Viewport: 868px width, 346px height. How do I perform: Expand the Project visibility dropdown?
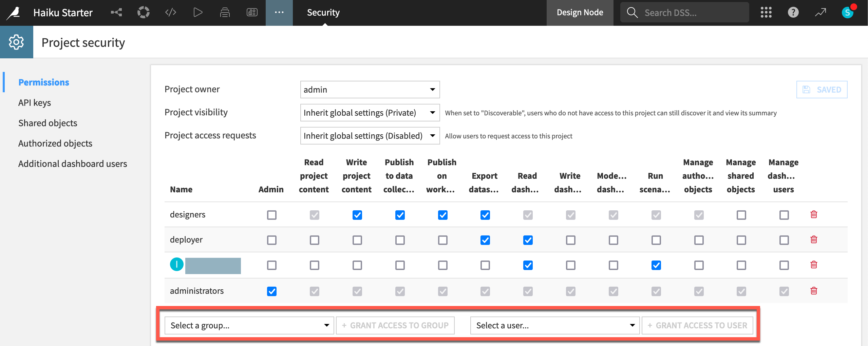click(x=370, y=113)
